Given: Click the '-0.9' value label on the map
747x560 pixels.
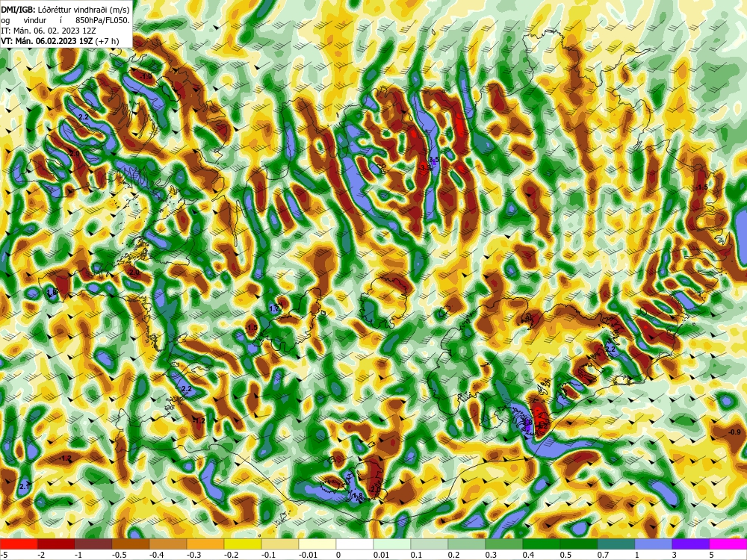Looking at the screenshot, I should click(734, 432).
